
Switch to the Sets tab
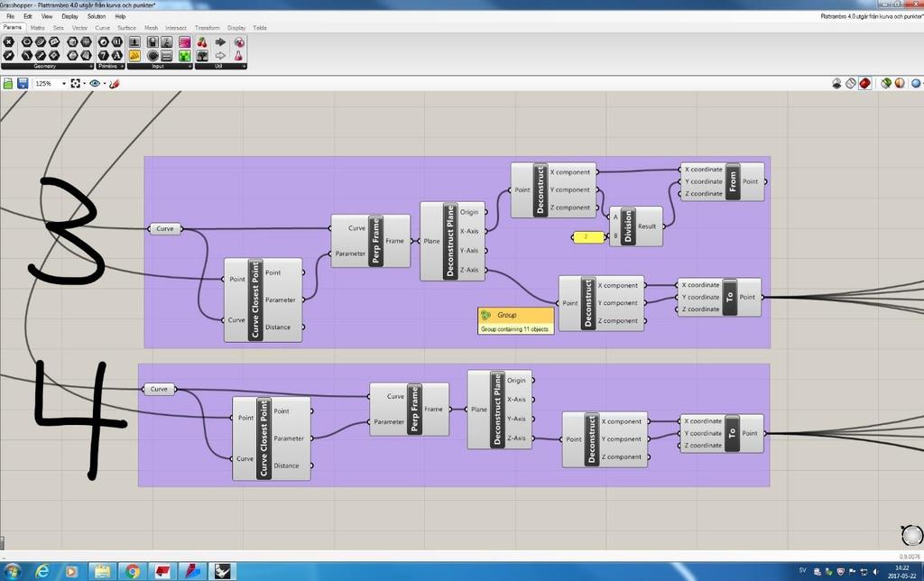pyautogui.click(x=59, y=28)
